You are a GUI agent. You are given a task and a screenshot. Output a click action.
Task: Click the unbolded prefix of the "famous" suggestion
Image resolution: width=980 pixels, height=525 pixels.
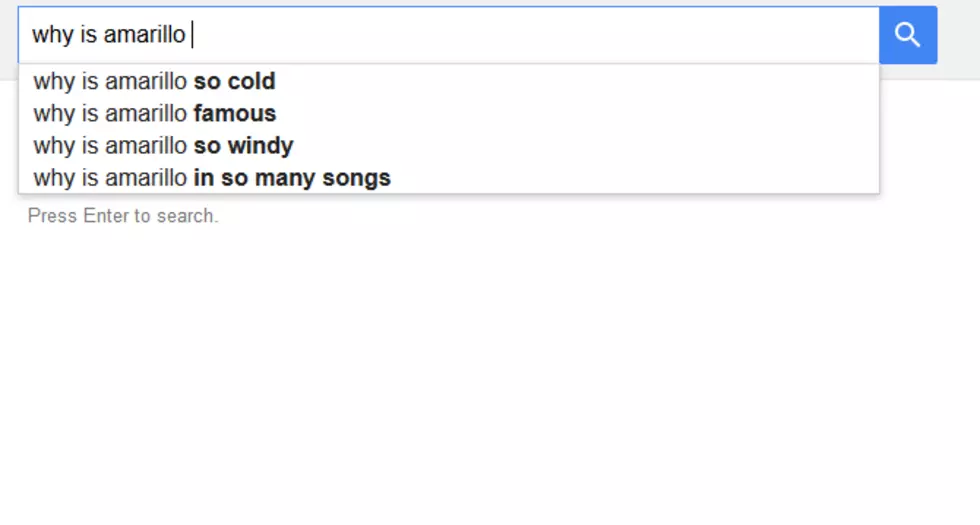click(110, 114)
